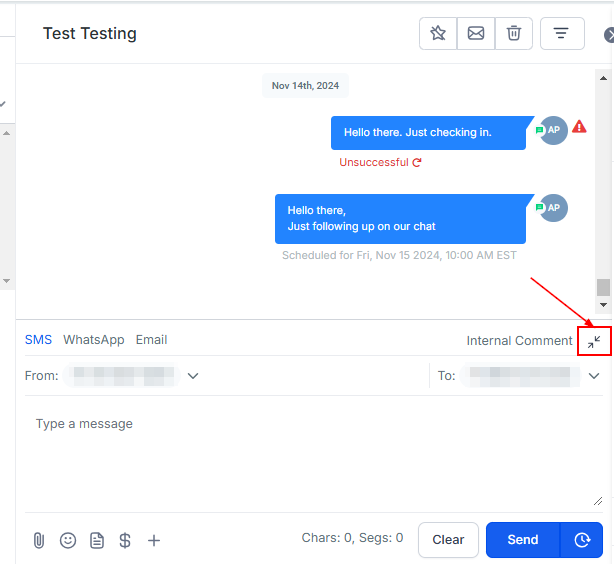Viewport: 614px width, 564px height.
Task: Click the red warning triangle icon
Action: click(579, 127)
